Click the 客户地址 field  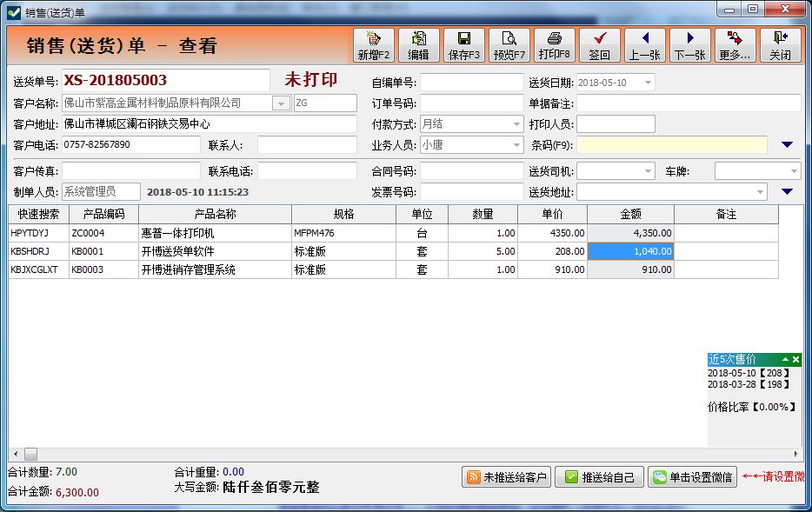[x=210, y=124]
